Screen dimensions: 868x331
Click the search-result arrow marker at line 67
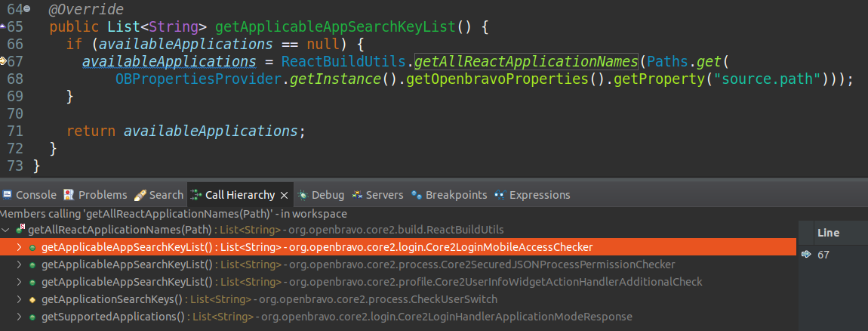coord(3,61)
